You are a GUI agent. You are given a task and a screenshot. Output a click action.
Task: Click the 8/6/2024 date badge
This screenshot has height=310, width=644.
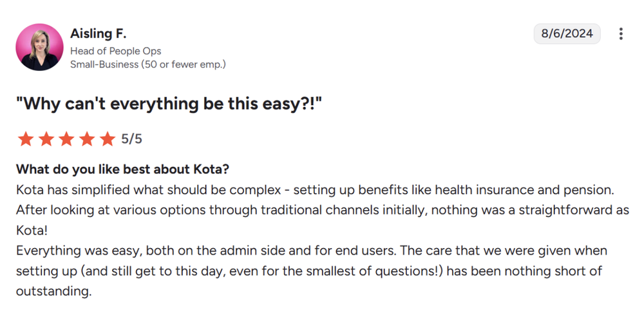[567, 34]
